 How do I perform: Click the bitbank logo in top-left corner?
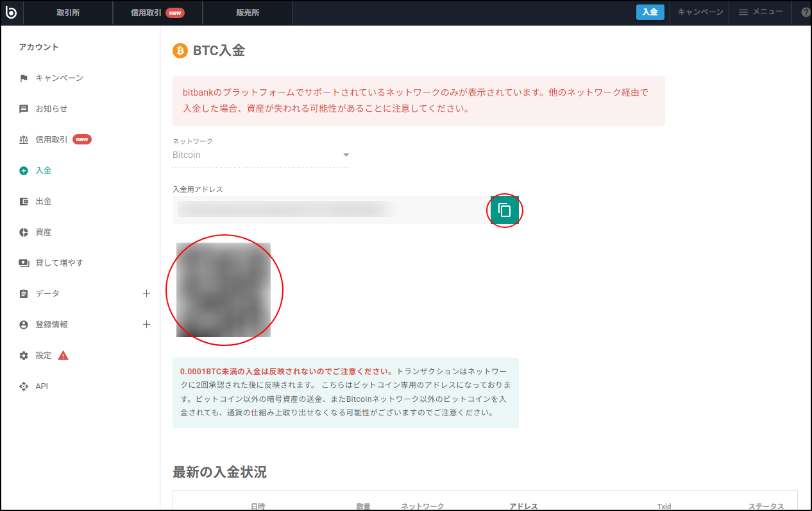click(x=11, y=12)
